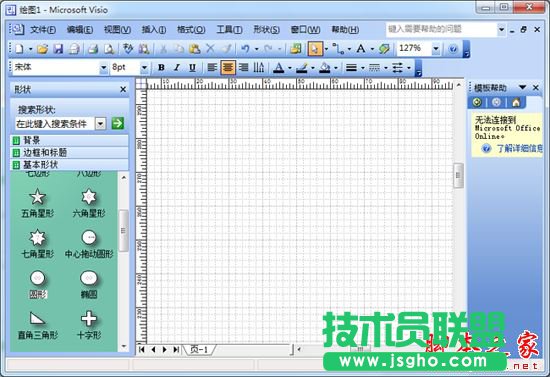Toggle italic formatting
550x377 pixels.
pos(177,67)
